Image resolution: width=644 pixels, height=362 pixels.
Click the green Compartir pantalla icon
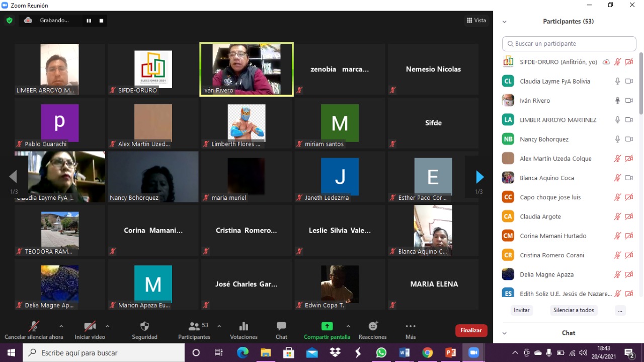[x=327, y=326]
